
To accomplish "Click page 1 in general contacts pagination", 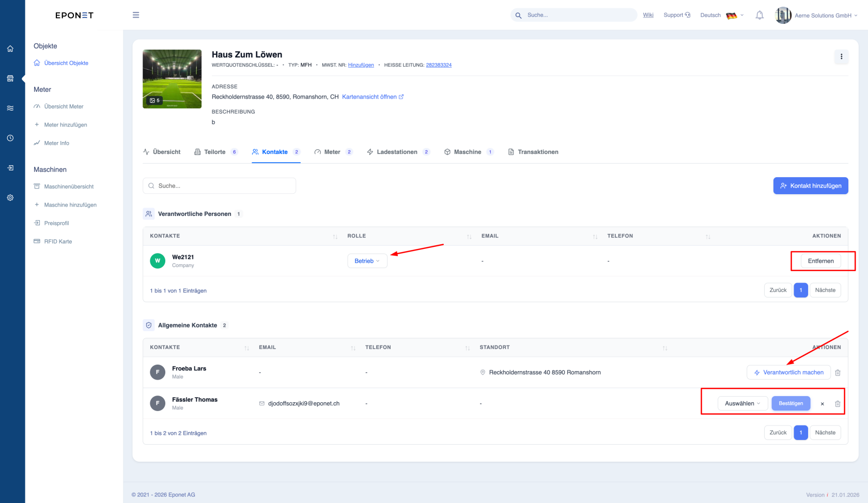I will click(801, 433).
